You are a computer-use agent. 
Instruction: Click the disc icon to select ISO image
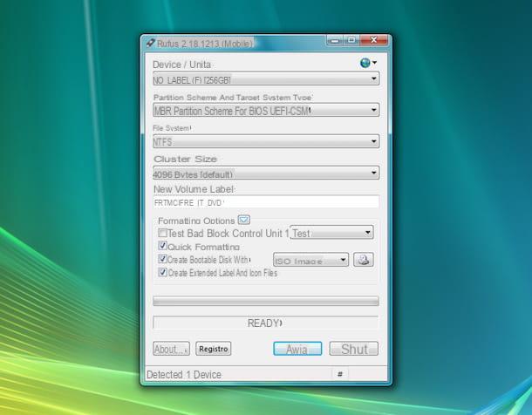(364, 260)
